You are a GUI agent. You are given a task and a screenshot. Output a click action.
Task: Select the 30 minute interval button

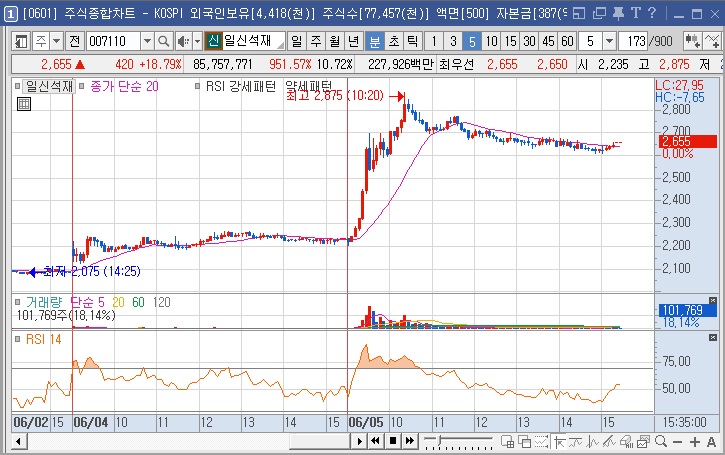click(529, 41)
